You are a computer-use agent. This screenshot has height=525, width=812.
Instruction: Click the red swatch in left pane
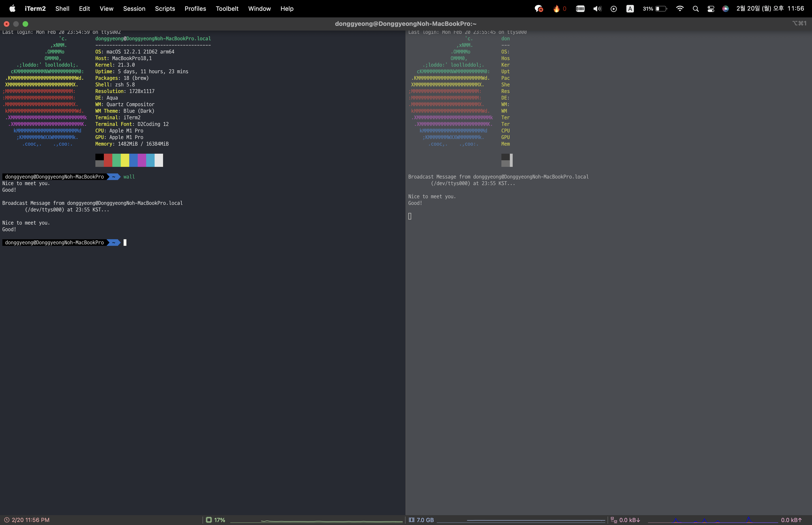tap(108, 160)
